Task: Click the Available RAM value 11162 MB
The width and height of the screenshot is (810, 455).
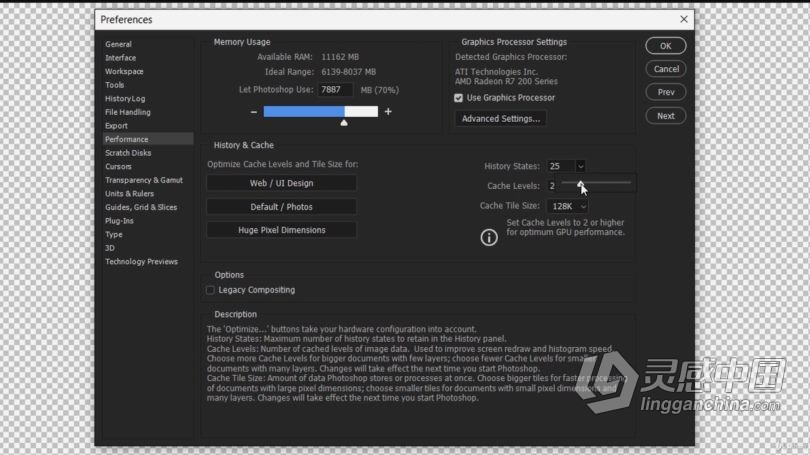Action: (340, 57)
